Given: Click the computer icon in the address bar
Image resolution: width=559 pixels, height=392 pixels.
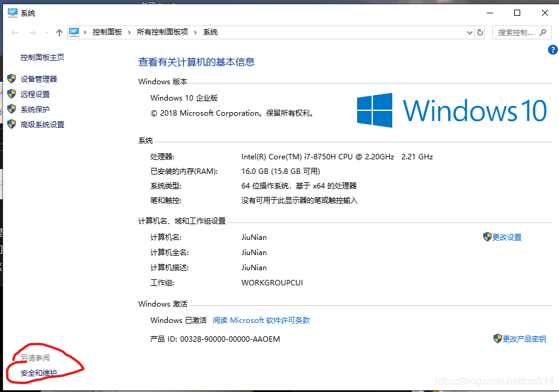Looking at the screenshot, I should (x=74, y=33).
